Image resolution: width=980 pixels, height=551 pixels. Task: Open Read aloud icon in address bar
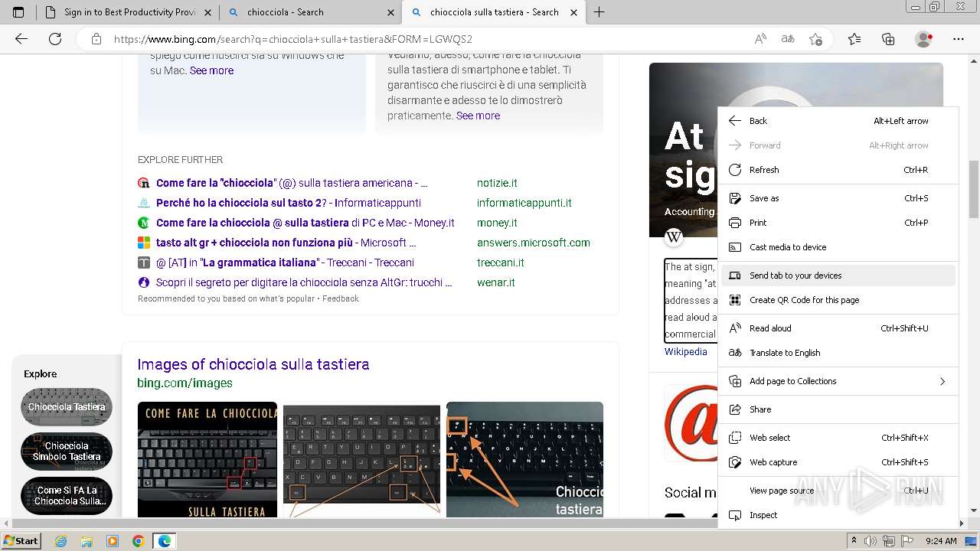(x=760, y=39)
